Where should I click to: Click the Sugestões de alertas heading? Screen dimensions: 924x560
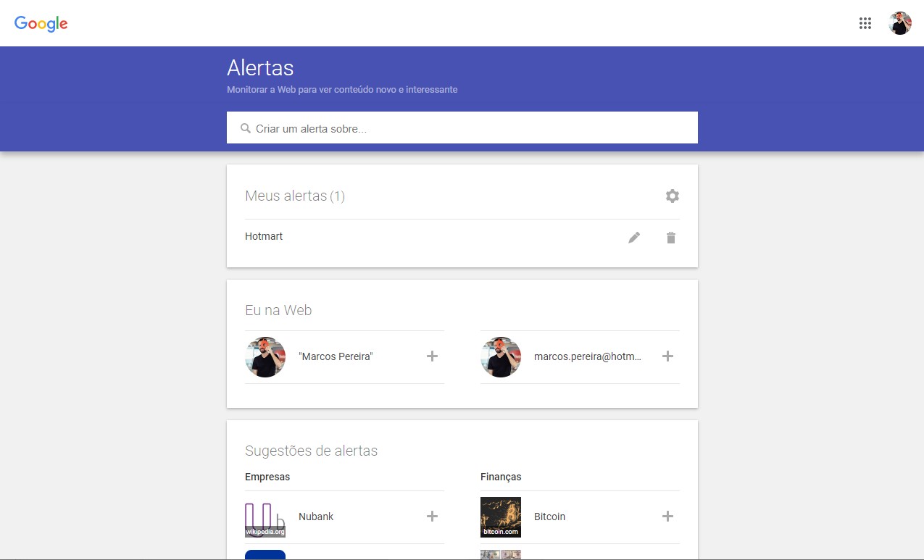click(x=311, y=451)
